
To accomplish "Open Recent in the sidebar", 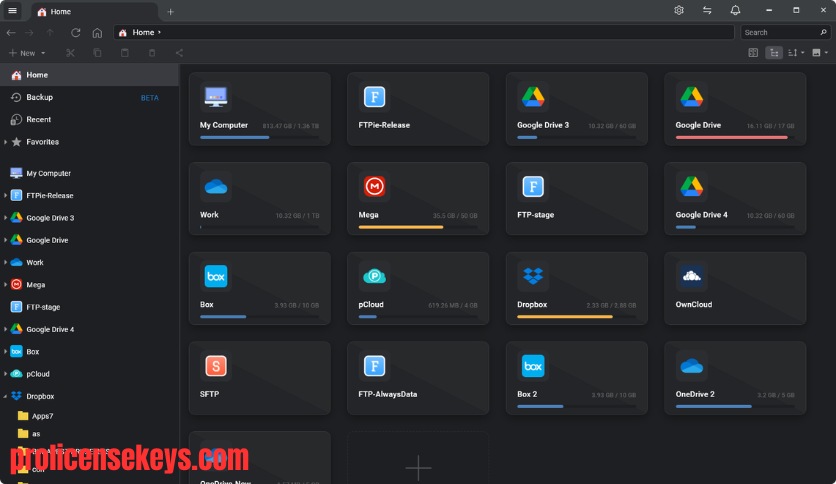I will click(x=89, y=119).
